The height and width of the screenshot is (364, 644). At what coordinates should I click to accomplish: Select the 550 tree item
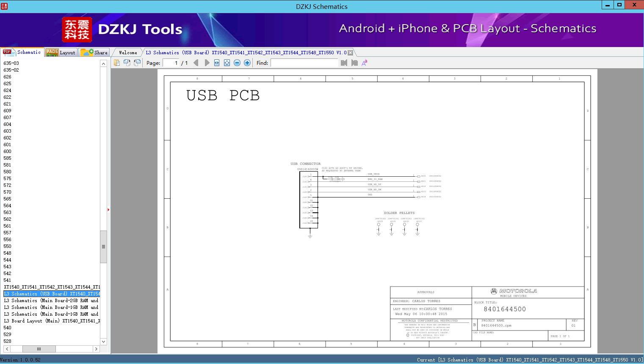click(x=7, y=246)
